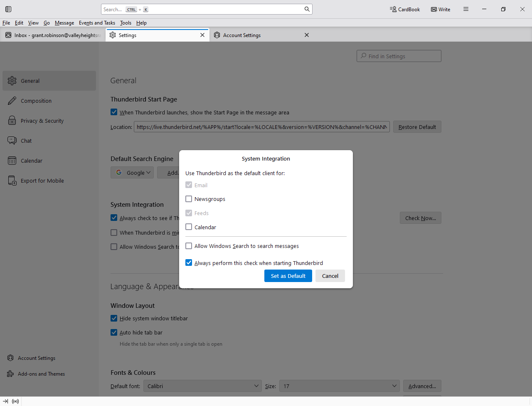532x406 pixels.
Task: Click the Advanced... fonts button
Action: [422, 386]
